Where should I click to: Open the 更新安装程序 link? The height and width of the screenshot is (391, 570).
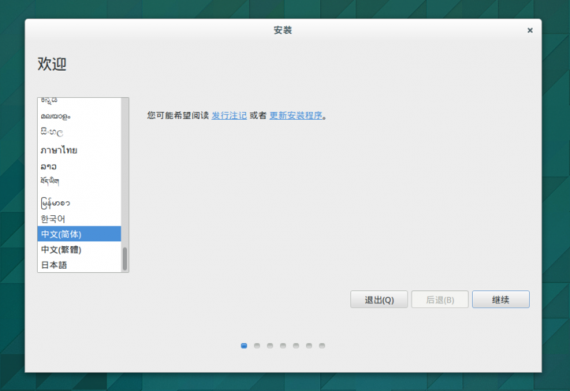pos(296,116)
